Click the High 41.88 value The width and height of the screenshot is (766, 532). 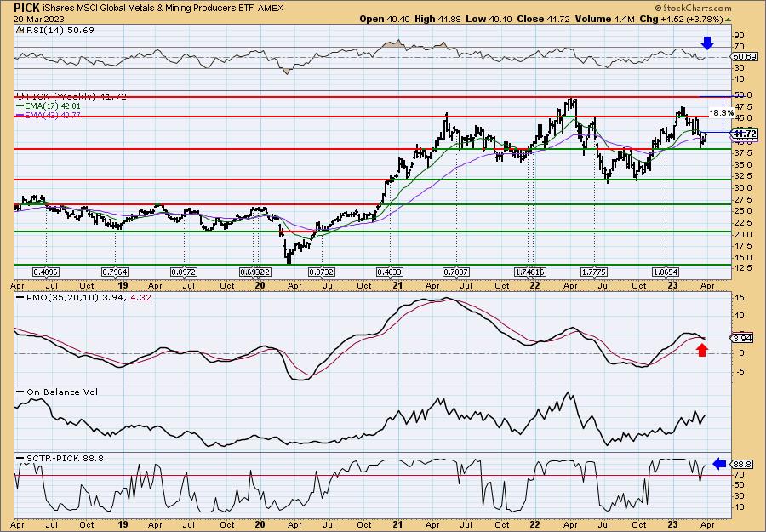(437, 19)
